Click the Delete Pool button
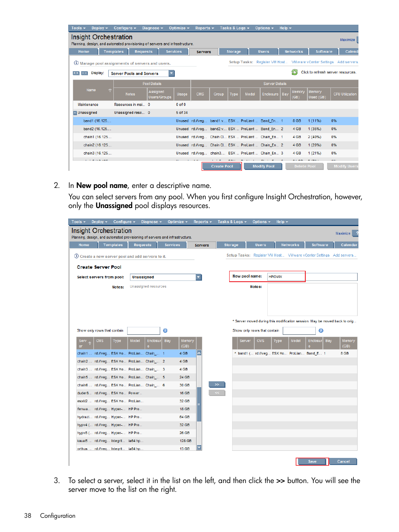The image size is (399, 532). (x=305, y=166)
